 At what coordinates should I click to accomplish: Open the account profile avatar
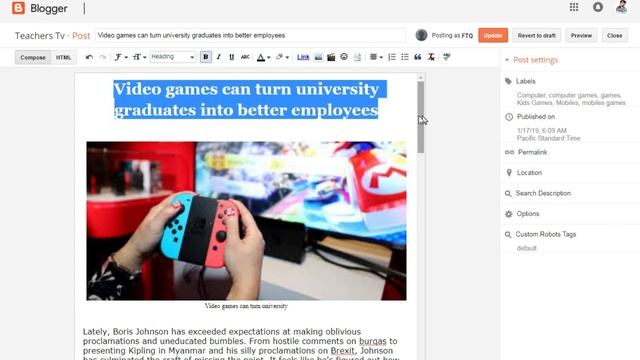(622, 7)
